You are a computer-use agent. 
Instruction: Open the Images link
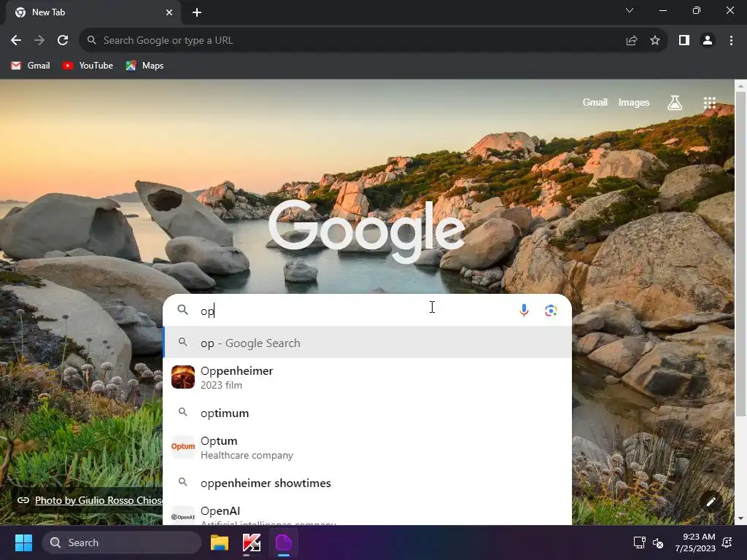pos(634,102)
